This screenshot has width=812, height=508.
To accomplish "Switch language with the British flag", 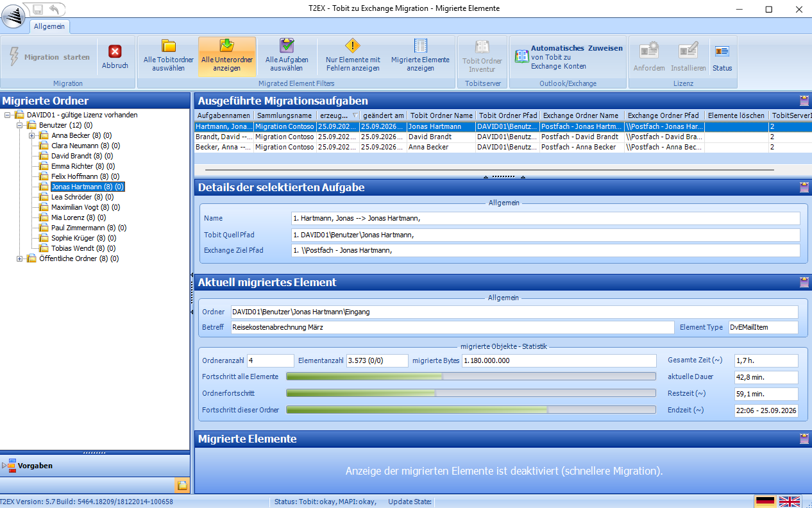I will coord(790,501).
